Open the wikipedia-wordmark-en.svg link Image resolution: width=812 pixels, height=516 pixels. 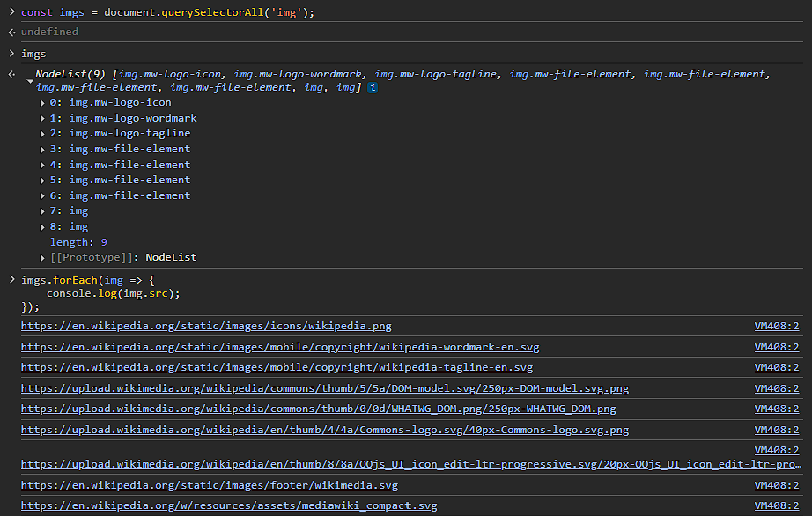[278, 347]
